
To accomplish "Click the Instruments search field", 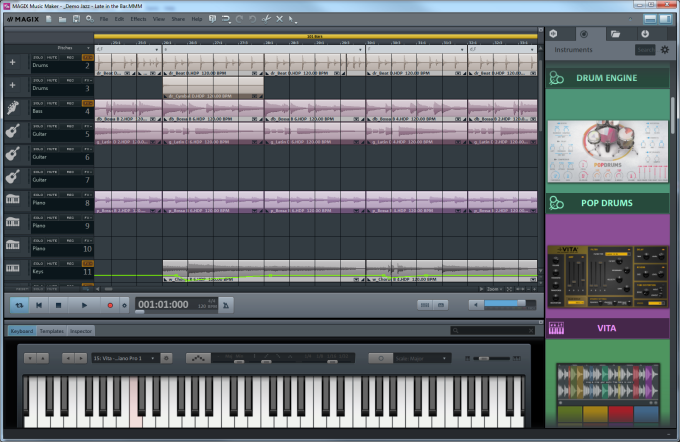I will (645, 50).
